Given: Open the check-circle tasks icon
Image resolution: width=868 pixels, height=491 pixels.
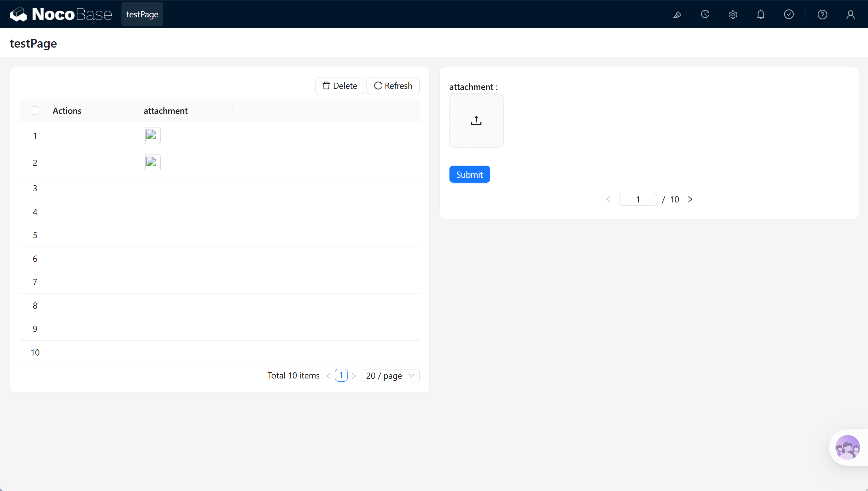Looking at the screenshot, I should pos(789,15).
